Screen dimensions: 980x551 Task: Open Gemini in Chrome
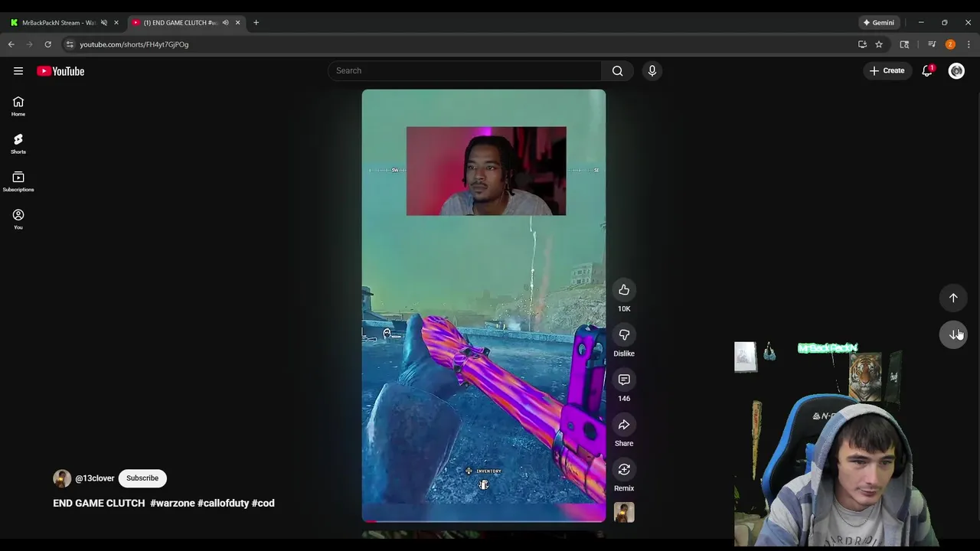(x=879, y=23)
